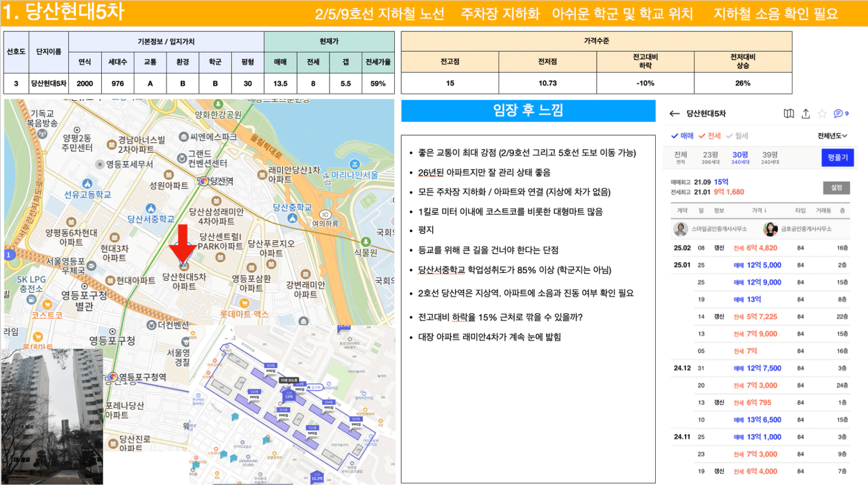The image size is (868, 485).
Task: Open the 전체년도 year dropdown
Action: (832, 136)
